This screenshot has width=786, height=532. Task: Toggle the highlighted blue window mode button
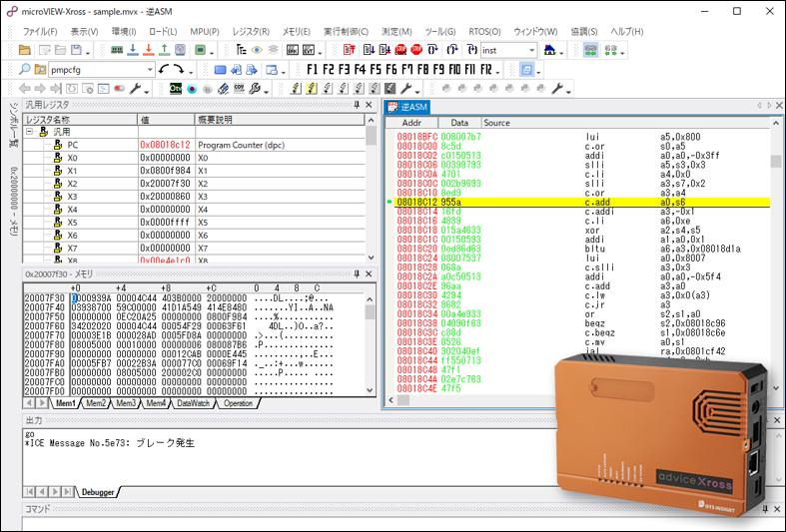click(x=527, y=70)
